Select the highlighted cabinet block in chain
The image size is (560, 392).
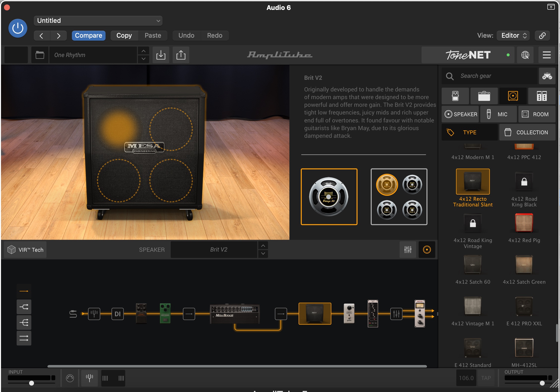pos(315,314)
